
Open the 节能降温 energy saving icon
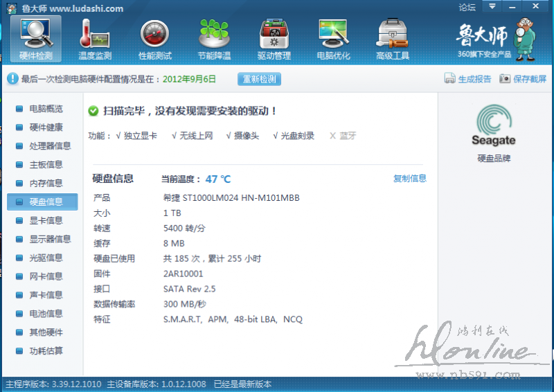(x=214, y=38)
